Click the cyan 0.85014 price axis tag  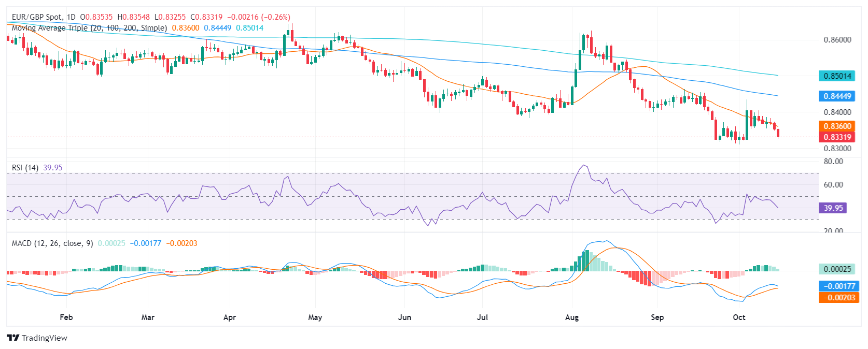(837, 76)
